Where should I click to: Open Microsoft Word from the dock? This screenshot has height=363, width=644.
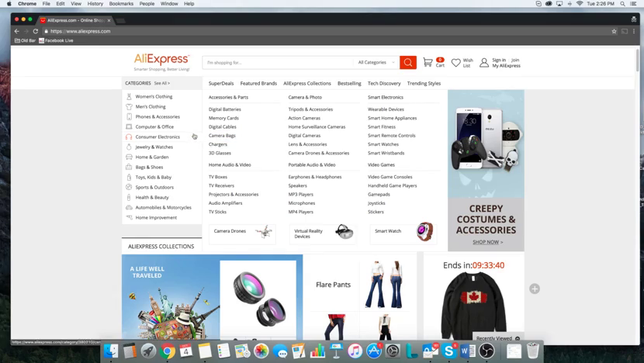468,351
